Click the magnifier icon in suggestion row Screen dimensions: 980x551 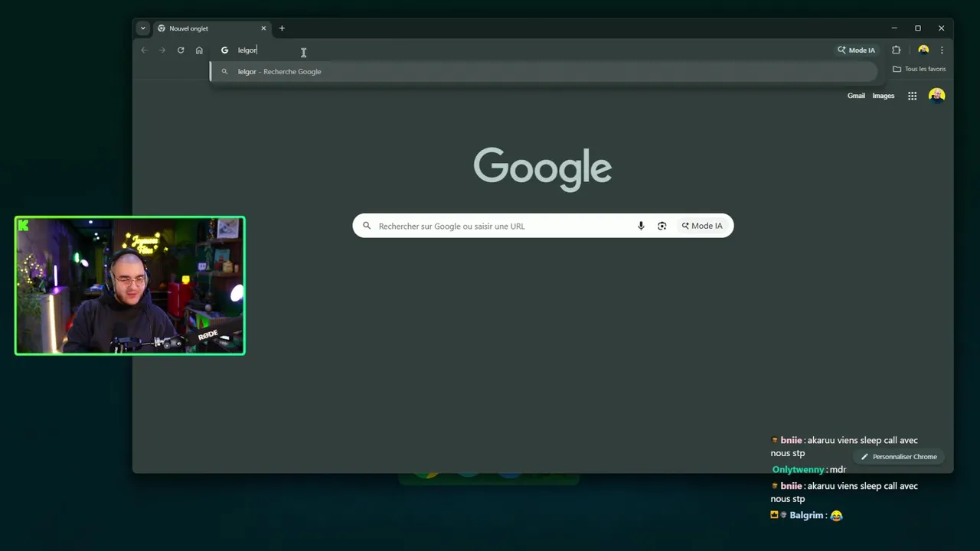coord(224,72)
